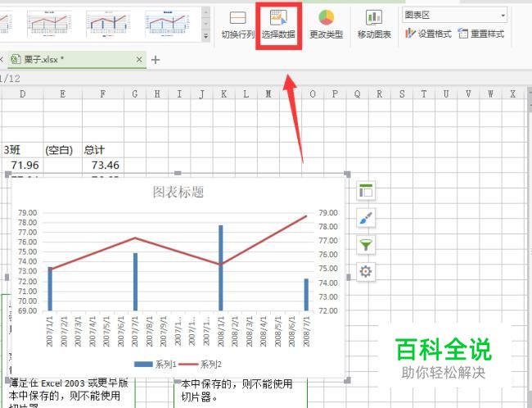Select column E header
This screenshot has height=408, width=532.
[63, 94]
